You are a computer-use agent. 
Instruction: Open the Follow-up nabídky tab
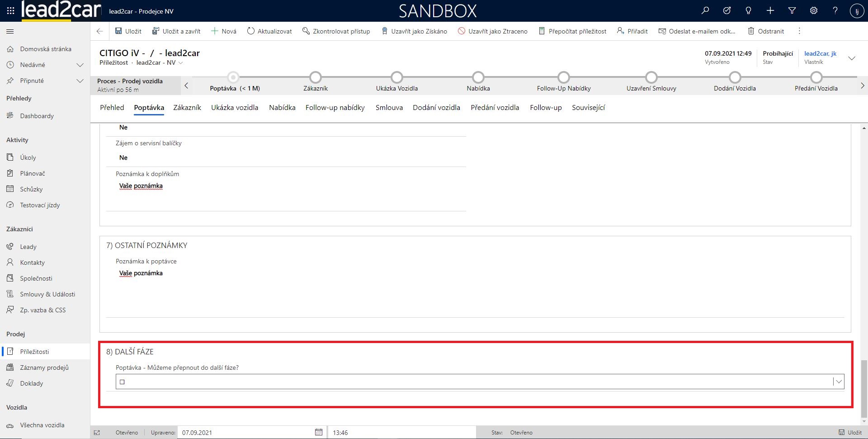[x=335, y=108]
